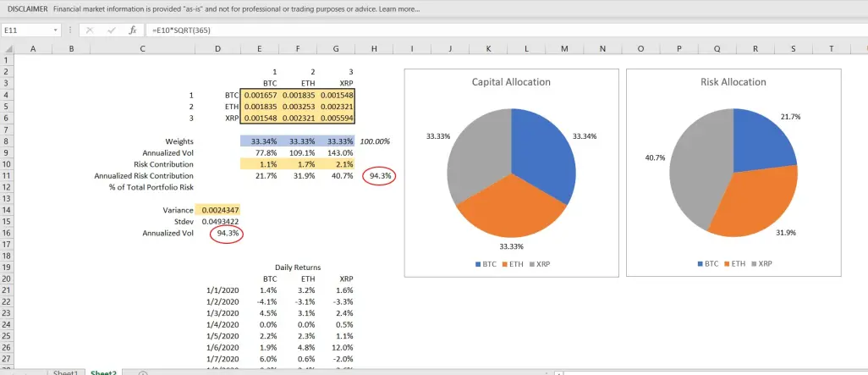Select column C header
This screenshot has width=868, height=375.
coord(143,49)
